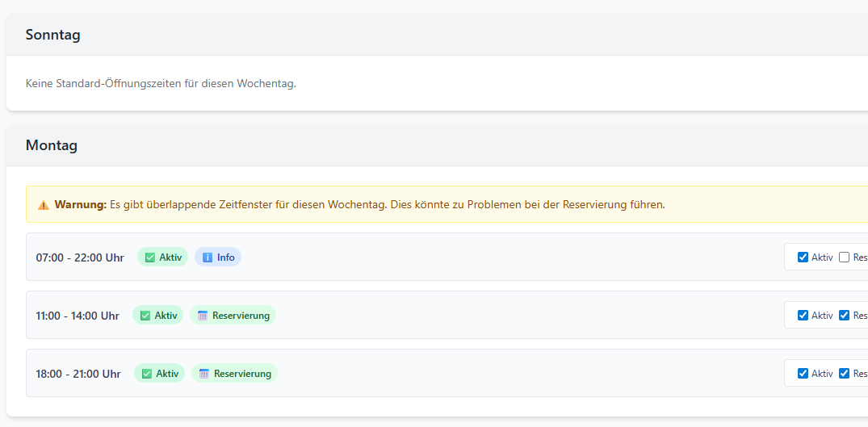Click the Info badge in the 07:00 - 22:00 row

(218, 257)
